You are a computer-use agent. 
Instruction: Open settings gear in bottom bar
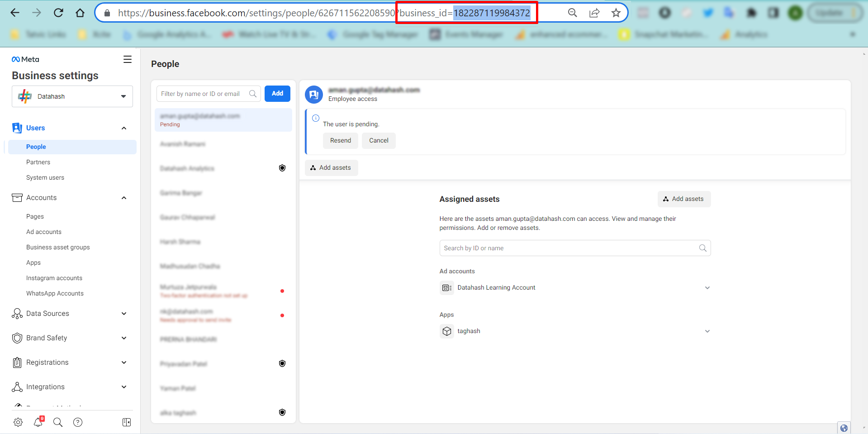pyautogui.click(x=18, y=422)
